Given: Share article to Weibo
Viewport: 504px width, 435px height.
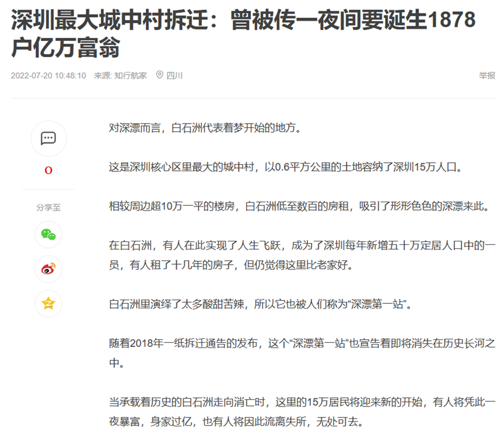Looking at the screenshot, I should pyautogui.click(x=48, y=269).
